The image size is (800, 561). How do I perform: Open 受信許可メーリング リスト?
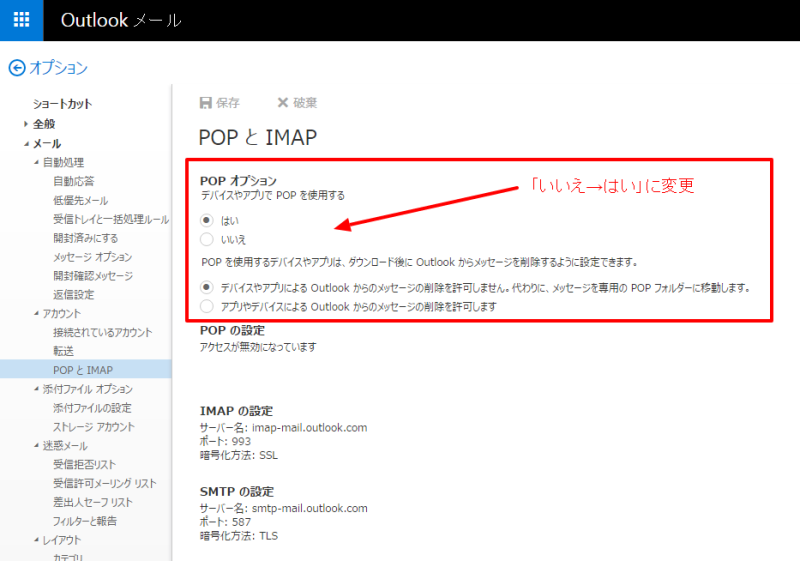[x=105, y=483]
